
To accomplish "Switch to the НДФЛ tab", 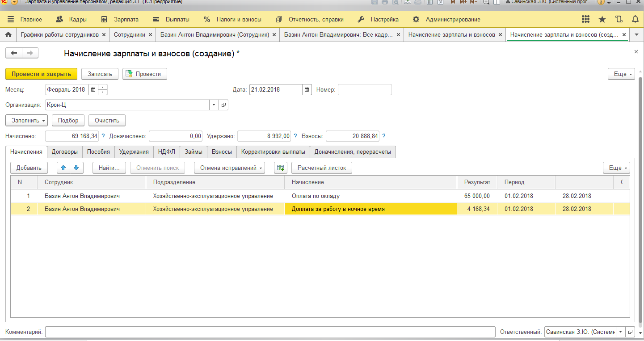I will click(x=167, y=152).
